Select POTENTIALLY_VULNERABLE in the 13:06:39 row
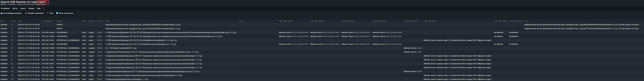 coord(68,40)
